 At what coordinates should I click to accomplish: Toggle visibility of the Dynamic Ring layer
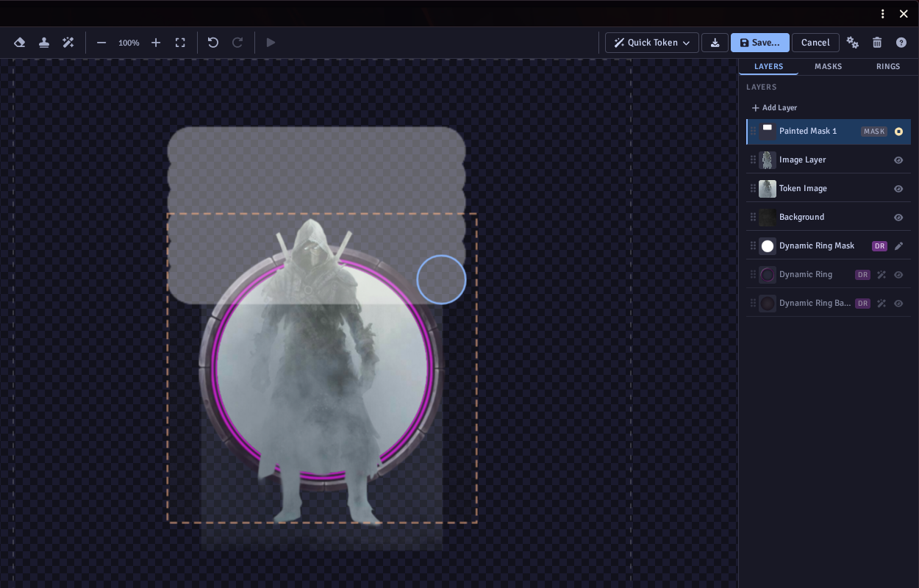click(898, 275)
